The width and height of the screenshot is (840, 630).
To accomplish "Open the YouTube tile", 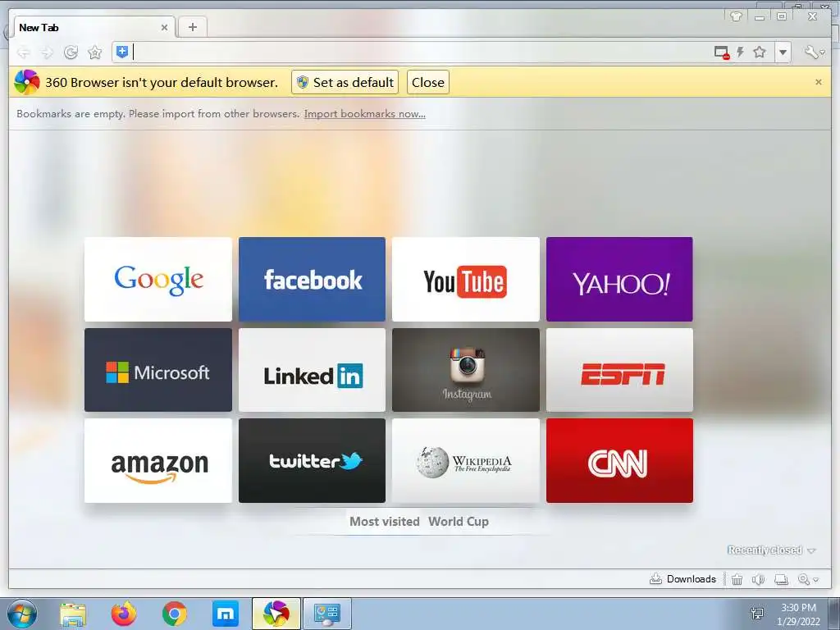I will (x=466, y=279).
